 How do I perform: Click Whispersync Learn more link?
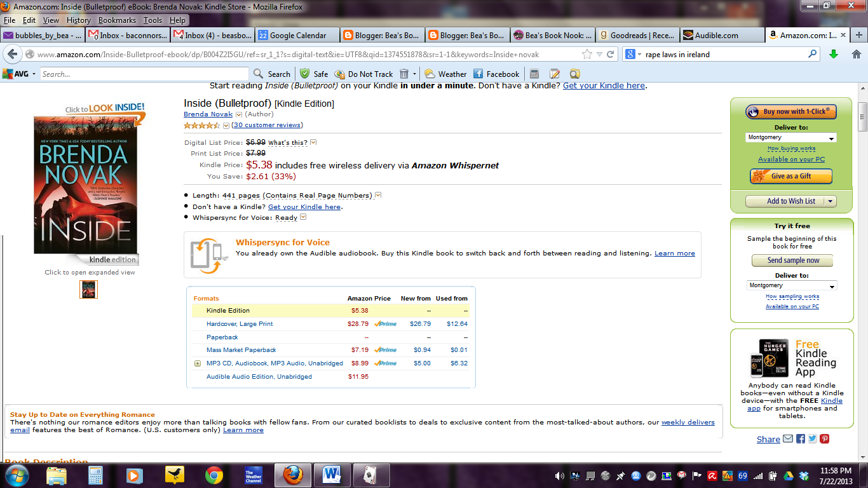click(675, 253)
